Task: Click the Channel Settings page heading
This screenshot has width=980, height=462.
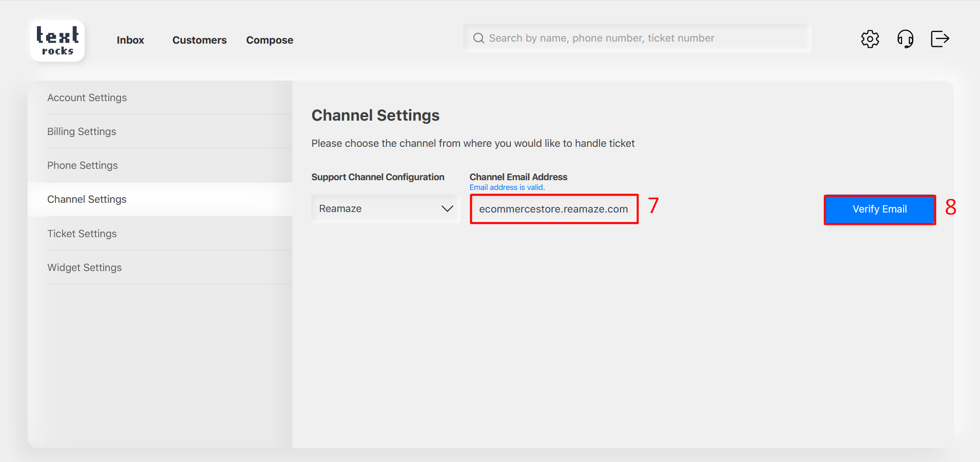Action: [x=375, y=115]
